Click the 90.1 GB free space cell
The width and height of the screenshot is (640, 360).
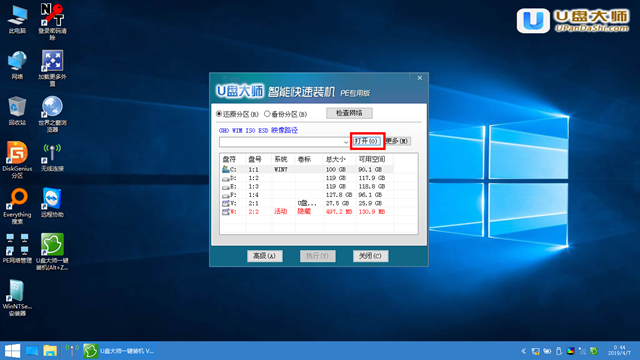371,169
